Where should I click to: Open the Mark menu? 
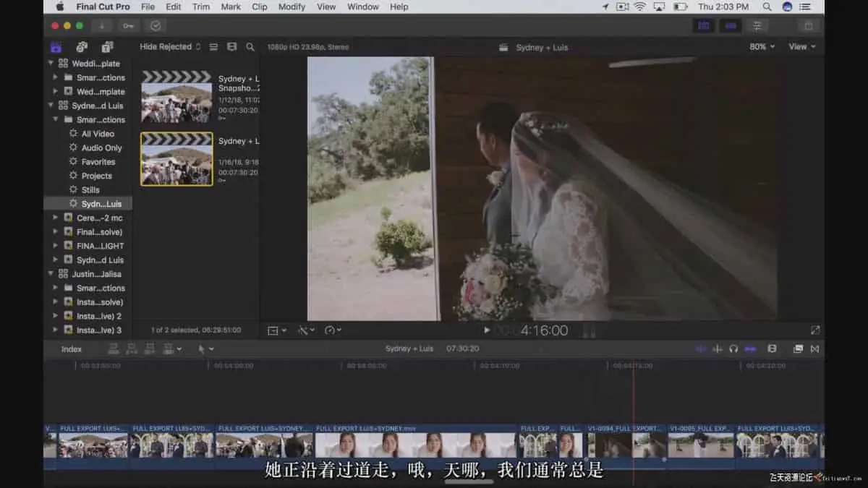pyautogui.click(x=231, y=7)
